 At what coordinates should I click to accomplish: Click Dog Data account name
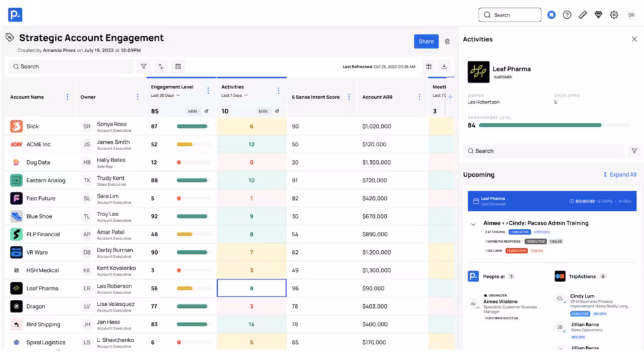tap(38, 162)
